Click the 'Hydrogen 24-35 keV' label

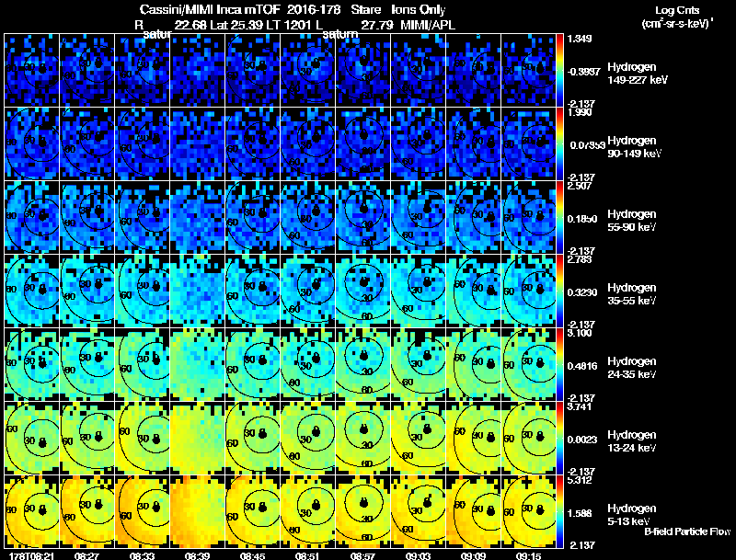point(632,368)
